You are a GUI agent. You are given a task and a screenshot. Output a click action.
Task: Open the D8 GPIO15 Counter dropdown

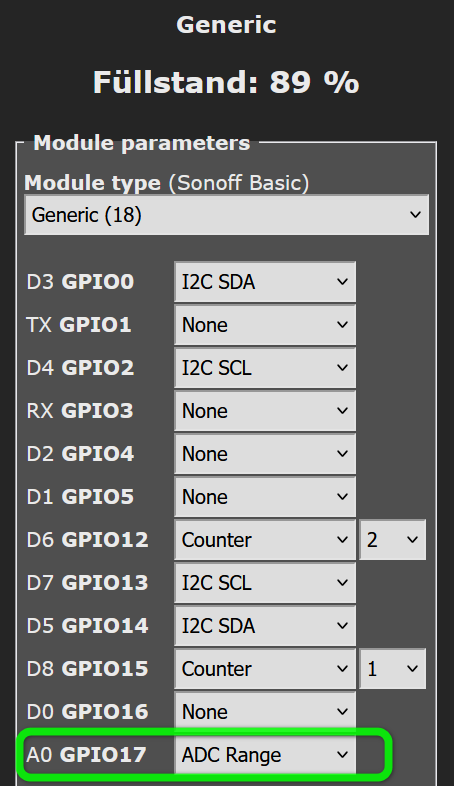point(265,669)
